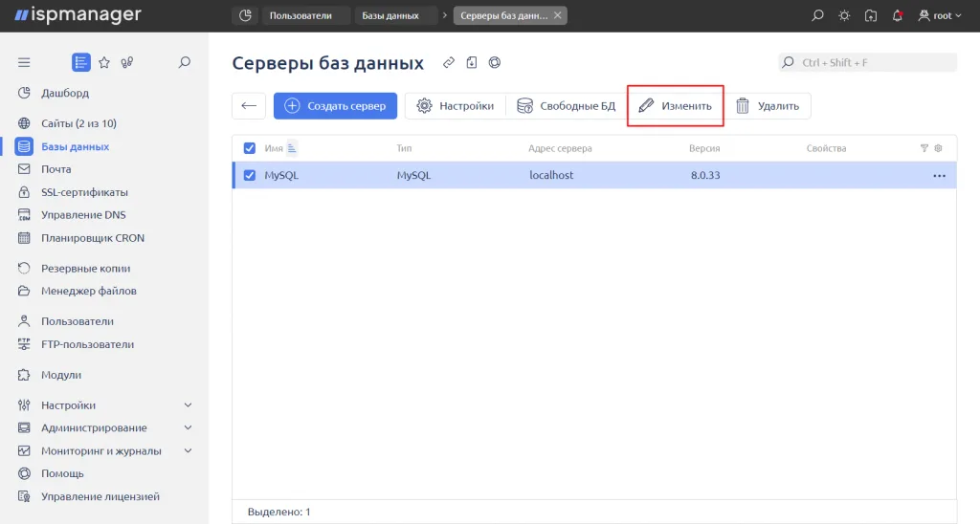Click Свободные БД toolbar button
Viewport: 980px width, 524px height.
(567, 106)
